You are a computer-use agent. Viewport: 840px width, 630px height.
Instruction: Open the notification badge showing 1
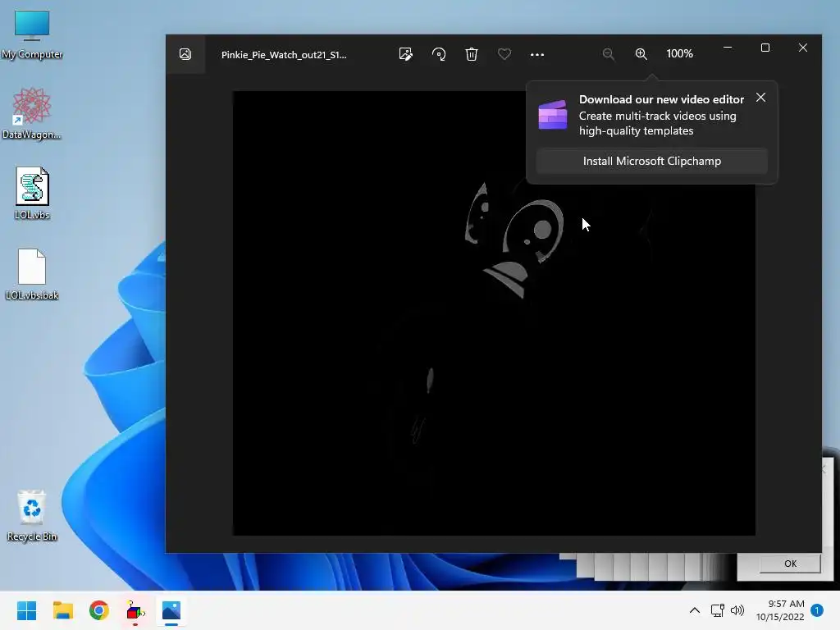click(817, 610)
